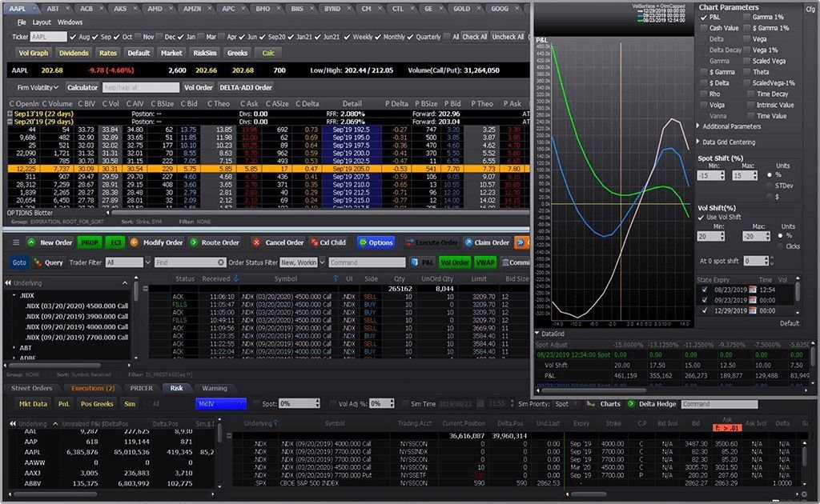Select the STDev units radio button

pyautogui.click(x=770, y=186)
